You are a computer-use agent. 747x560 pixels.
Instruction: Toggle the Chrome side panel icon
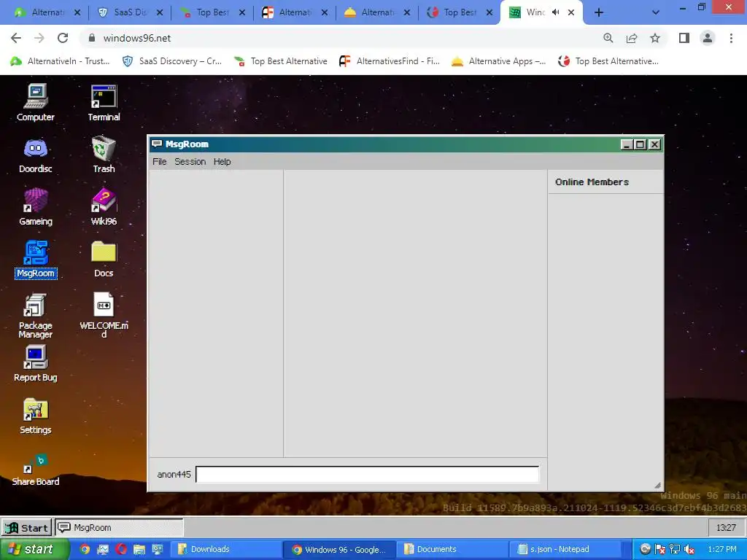click(x=684, y=38)
